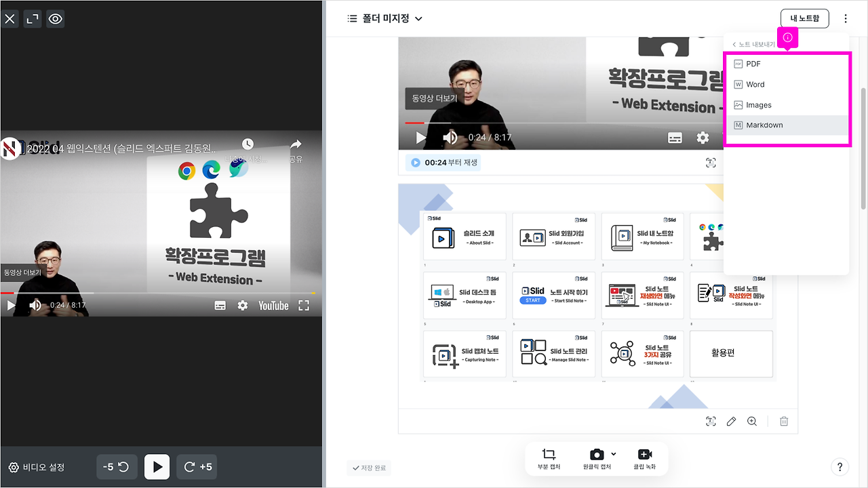Open the note list icon beside folder name
This screenshot has height=488, width=868.
coord(352,18)
